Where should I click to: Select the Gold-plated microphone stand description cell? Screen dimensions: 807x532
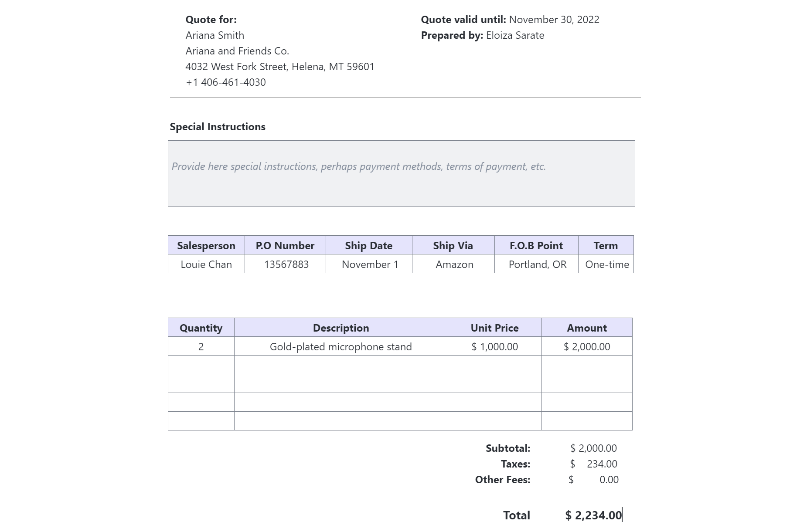tap(341, 347)
